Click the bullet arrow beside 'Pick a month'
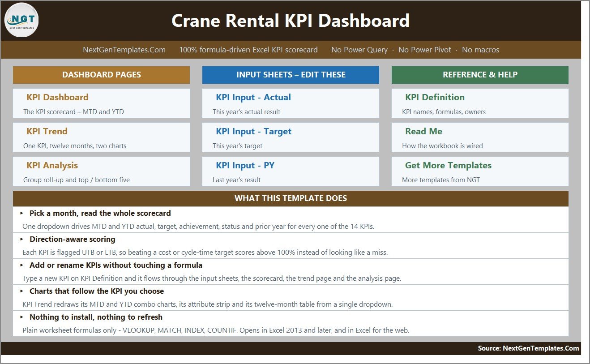Viewport: 590px width, 364px height. pos(21,213)
